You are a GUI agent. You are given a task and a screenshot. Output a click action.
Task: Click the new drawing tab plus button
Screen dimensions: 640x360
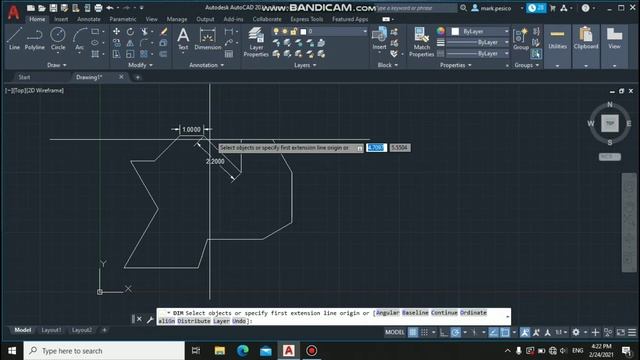tap(138, 77)
